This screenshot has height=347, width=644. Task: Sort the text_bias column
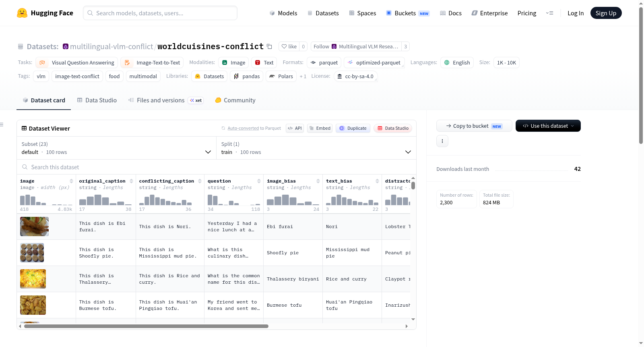(x=377, y=181)
